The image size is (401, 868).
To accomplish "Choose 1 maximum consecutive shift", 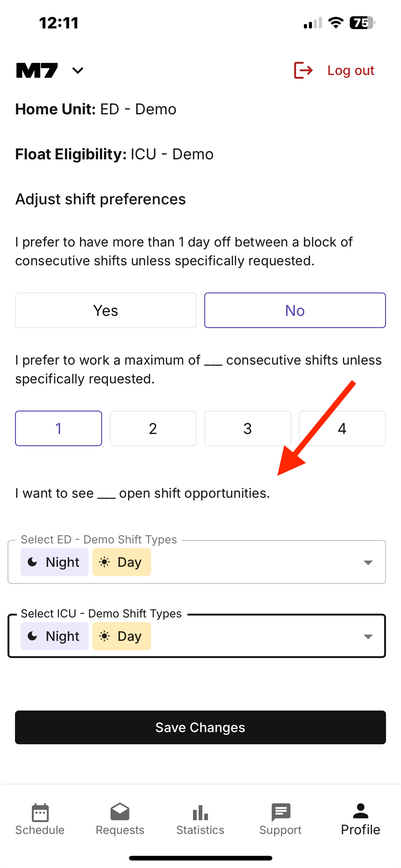I will click(x=59, y=428).
